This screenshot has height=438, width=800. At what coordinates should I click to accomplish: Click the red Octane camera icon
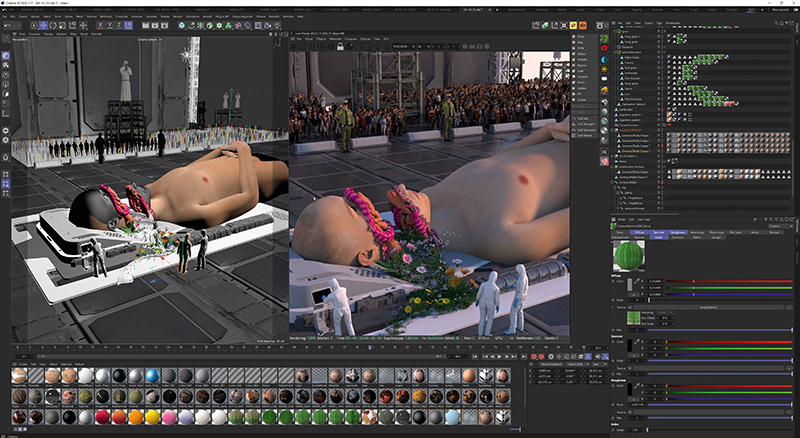pos(605,47)
